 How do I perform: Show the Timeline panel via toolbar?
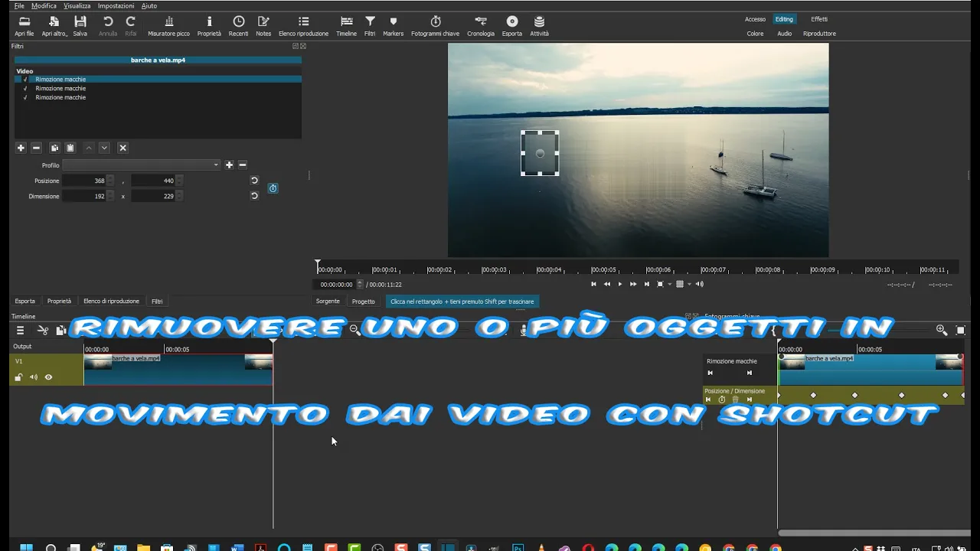coord(346,26)
